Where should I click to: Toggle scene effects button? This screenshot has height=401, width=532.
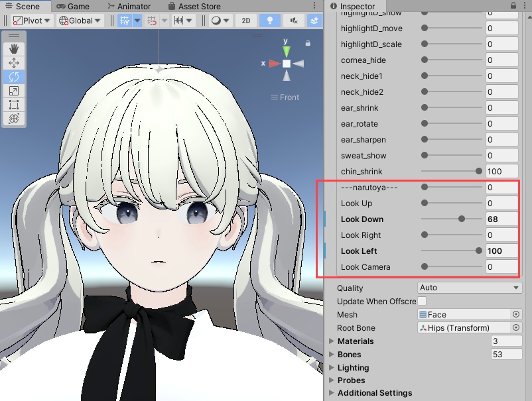click(314, 21)
